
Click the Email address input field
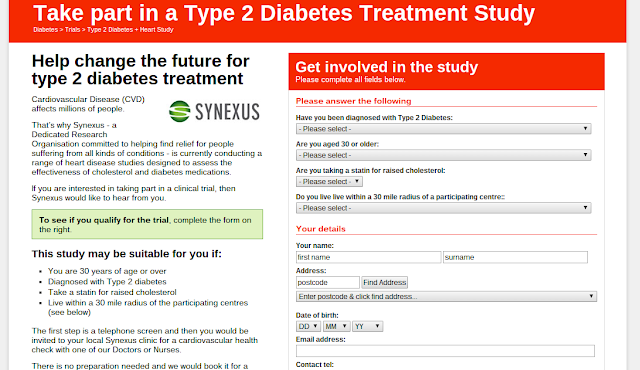445,351
